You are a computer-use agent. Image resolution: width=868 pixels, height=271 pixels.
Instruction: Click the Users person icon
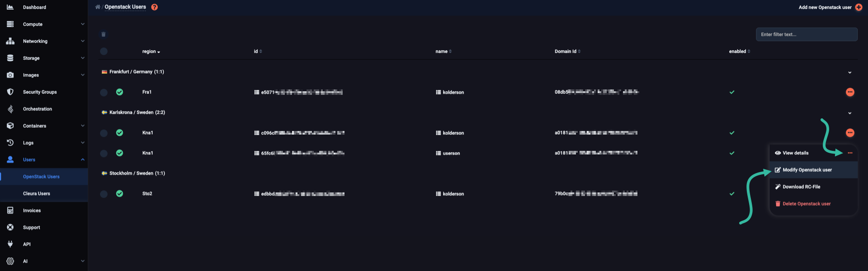[10, 159]
